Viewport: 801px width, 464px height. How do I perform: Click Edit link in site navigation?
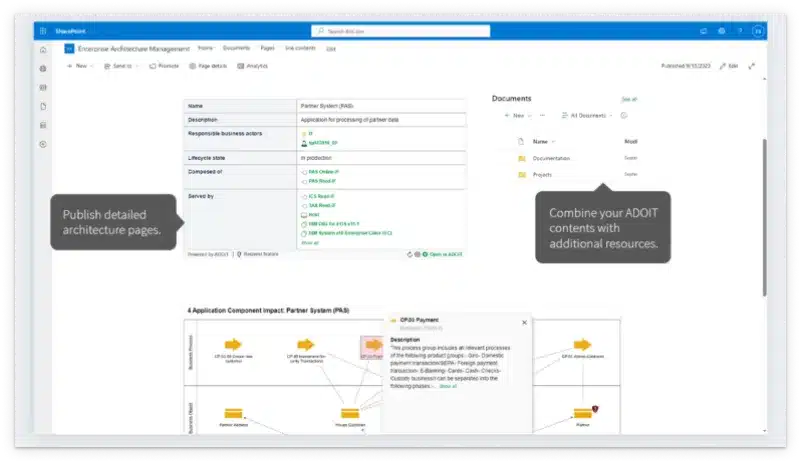[x=331, y=49]
